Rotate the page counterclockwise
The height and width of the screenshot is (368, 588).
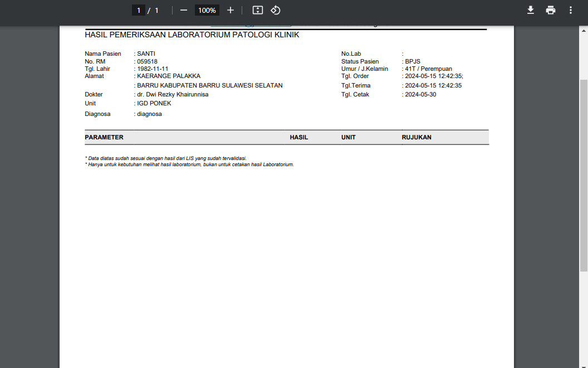point(275,10)
